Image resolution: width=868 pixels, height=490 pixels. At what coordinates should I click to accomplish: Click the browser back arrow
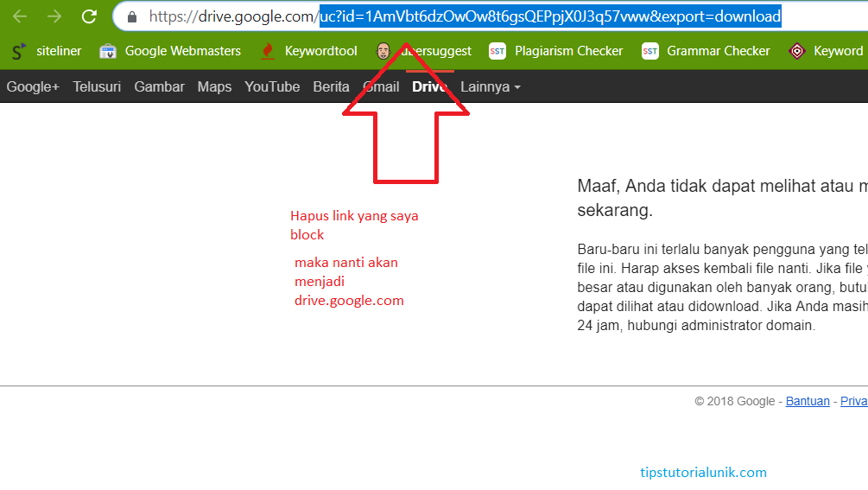[20, 16]
